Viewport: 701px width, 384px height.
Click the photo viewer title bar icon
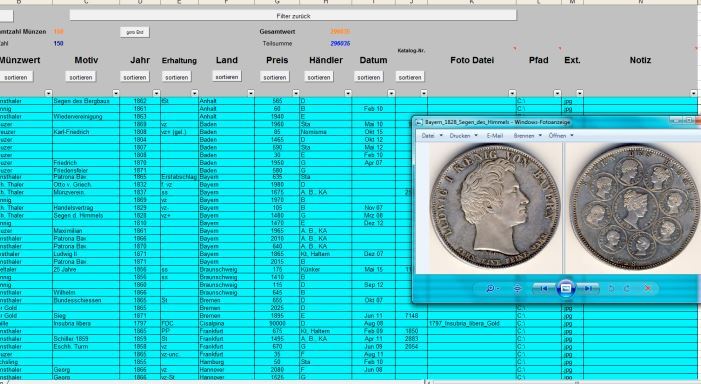coord(419,122)
